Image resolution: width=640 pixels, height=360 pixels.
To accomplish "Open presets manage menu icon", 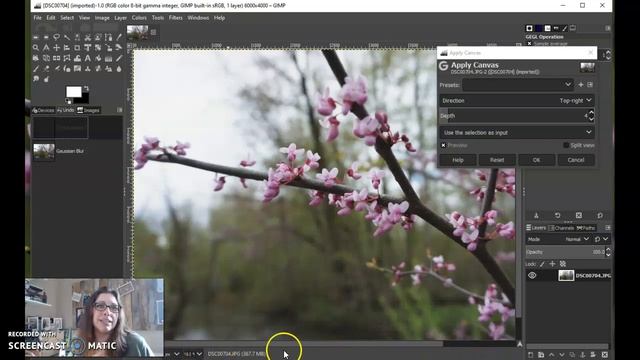I will (590, 84).
